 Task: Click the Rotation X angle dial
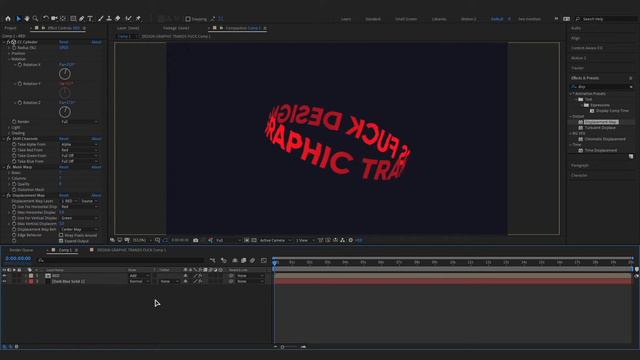pyautogui.click(x=64, y=74)
